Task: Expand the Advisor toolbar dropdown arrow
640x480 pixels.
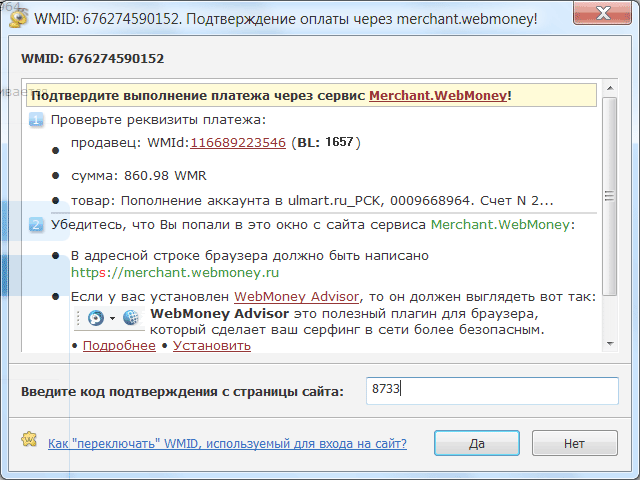Action: point(112,318)
